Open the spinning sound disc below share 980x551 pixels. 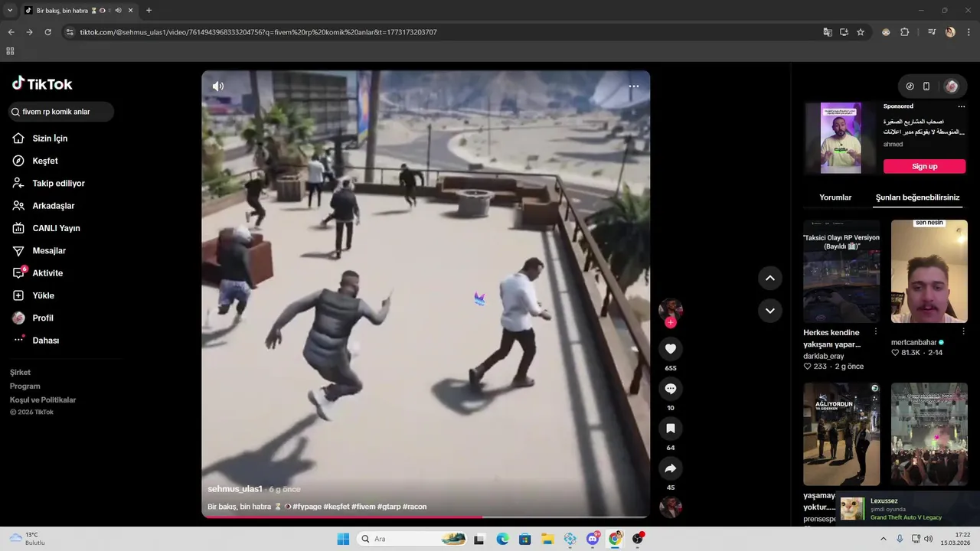(x=671, y=508)
